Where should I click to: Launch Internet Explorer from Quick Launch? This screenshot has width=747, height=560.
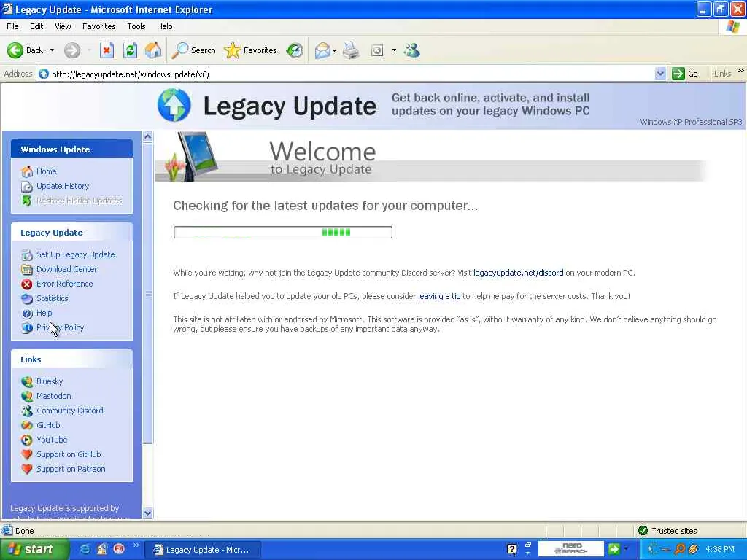[x=85, y=550]
